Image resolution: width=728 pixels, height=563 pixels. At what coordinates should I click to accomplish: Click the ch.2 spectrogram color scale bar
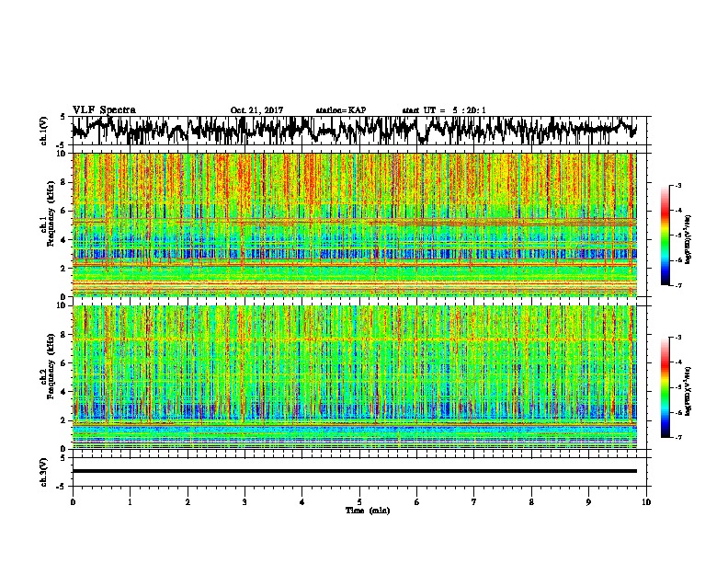click(665, 387)
